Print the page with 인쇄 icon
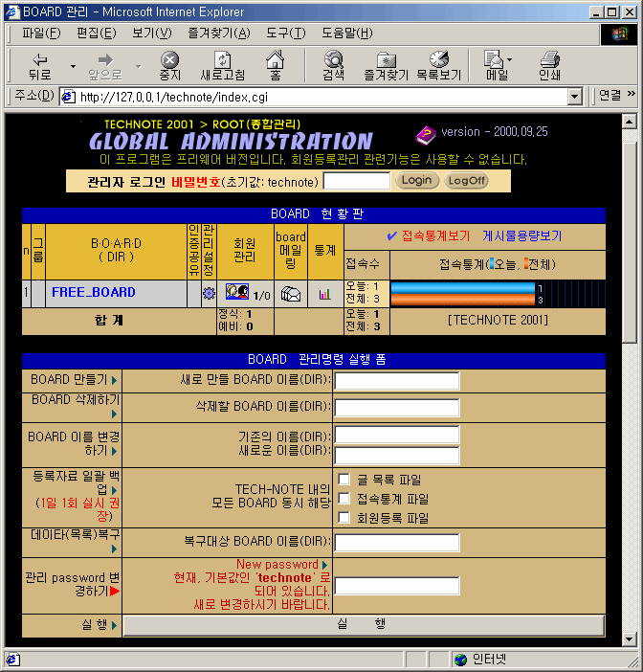The image size is (643, 672). (549, 59)
